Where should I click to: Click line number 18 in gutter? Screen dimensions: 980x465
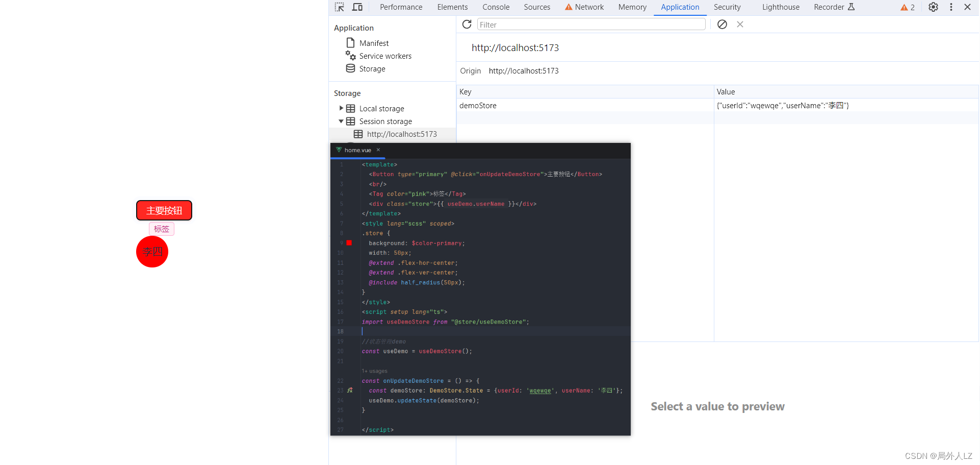click(x=340, y=331)
